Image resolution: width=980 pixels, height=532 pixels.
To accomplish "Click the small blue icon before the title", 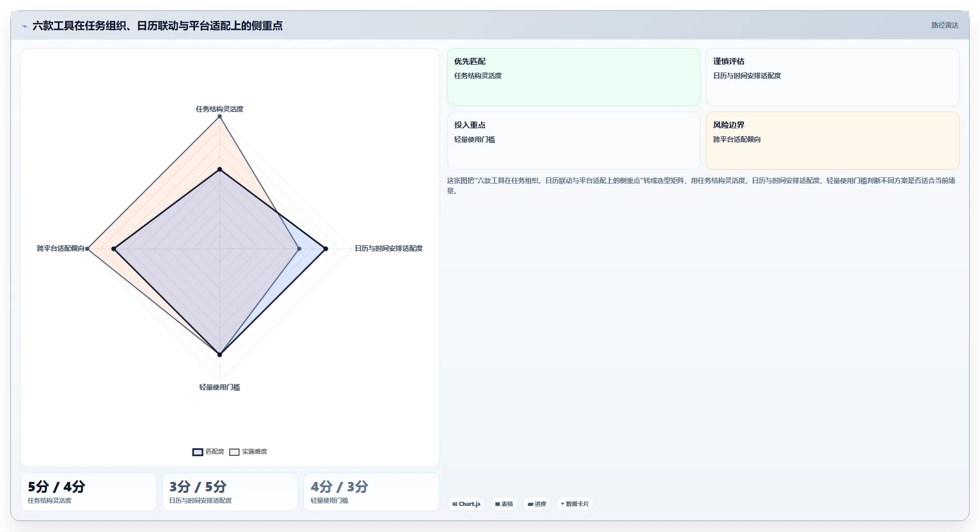I will (24, 26).
